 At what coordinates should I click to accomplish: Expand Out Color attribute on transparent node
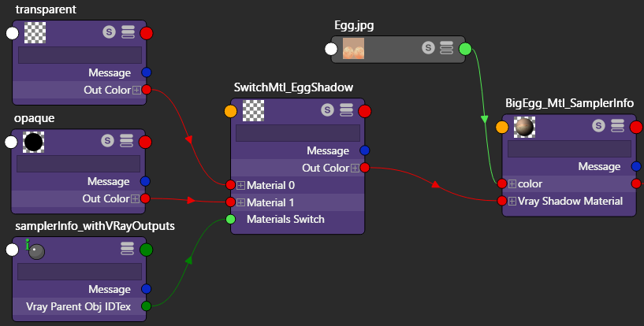pyautogui.click(x=136, y=90)
